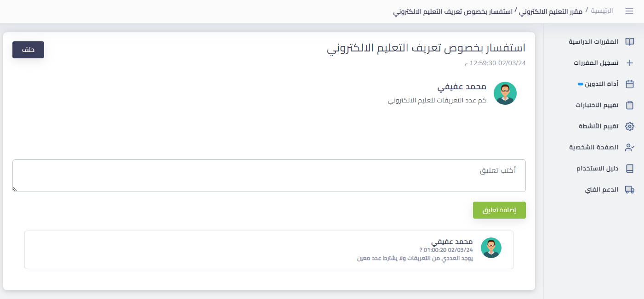Click the green إضافة تعليق button
Viewport: 644px width, 299px height.
pos(499,210)
